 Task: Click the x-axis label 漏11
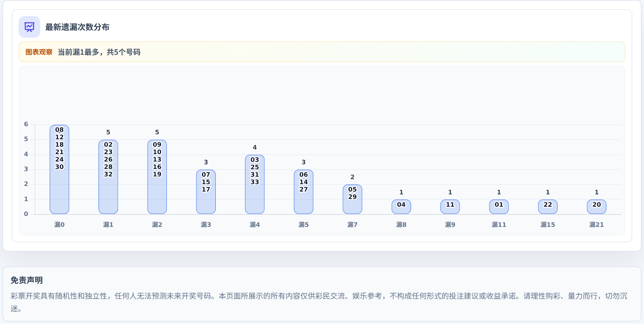[x=499, y=225]
